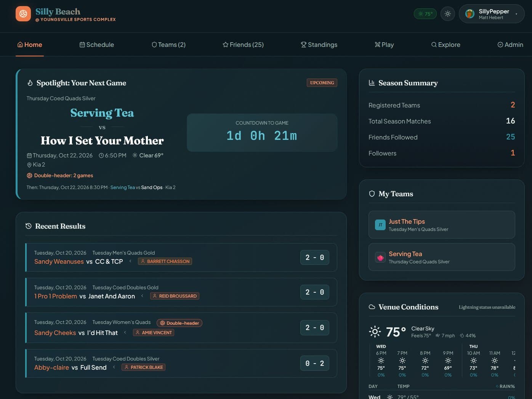This screenshot has width=532, height=399.
Task: Expand the Sandy Cheeks vs I'd Hit That chevron
Action: [125, 333]
